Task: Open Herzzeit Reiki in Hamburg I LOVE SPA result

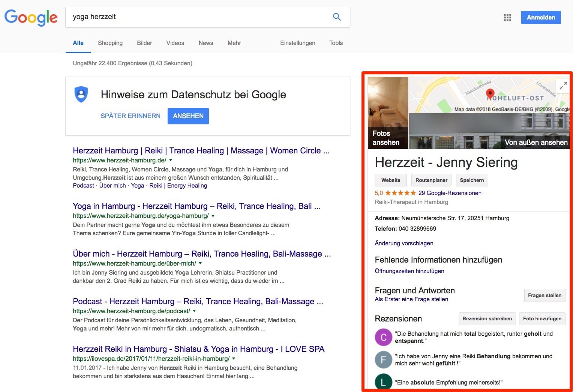Action: tap(198, 349)
